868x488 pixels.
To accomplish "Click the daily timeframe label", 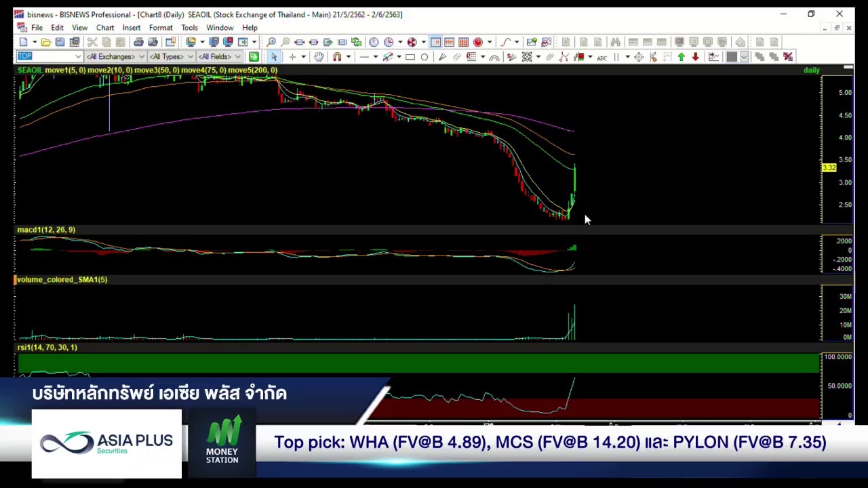I will click(811, 70).
